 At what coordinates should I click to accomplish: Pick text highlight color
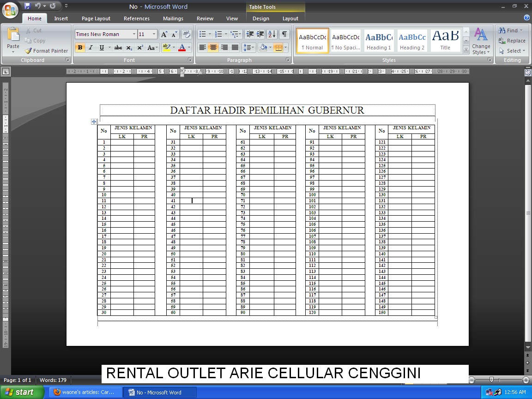pos(166,48)
